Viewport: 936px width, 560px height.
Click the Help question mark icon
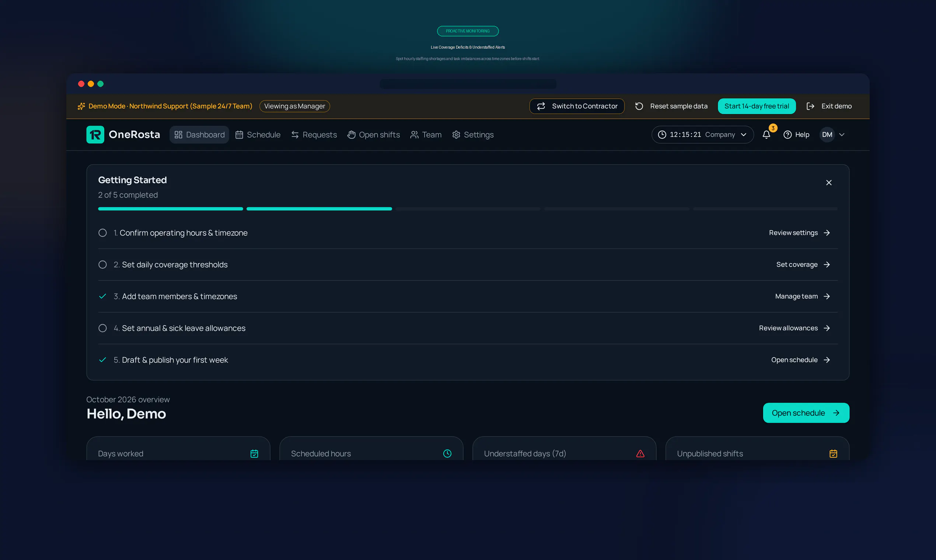click(787, 135)
